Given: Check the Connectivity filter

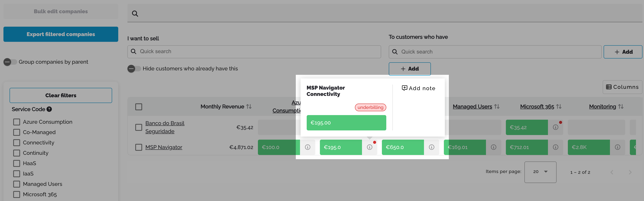Looking at the screenshot, I should [16, 143].
